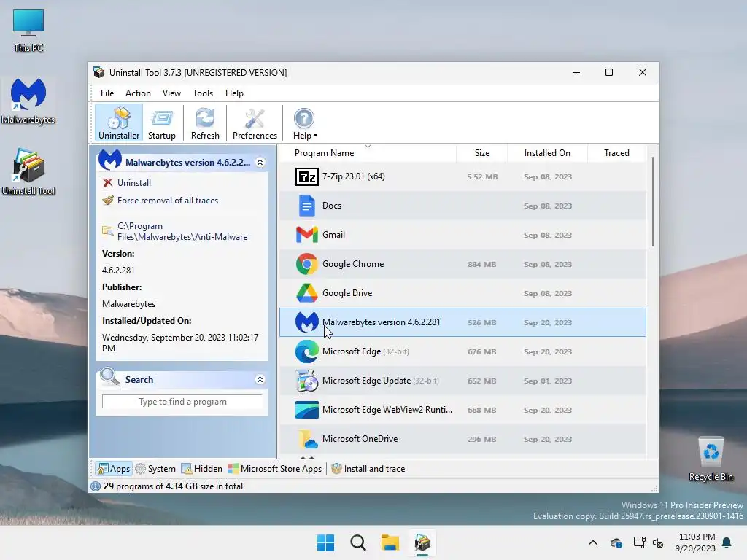This screenshot has width=747, height=560.
Task: Click the Uninstall Tool title bar icon
Action: pos(99,72)
